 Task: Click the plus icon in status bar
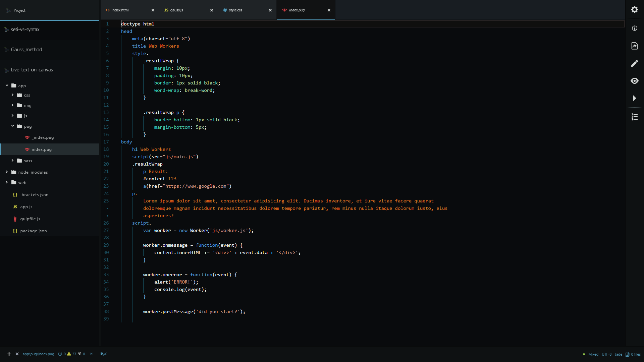click(x=9, y=354)
